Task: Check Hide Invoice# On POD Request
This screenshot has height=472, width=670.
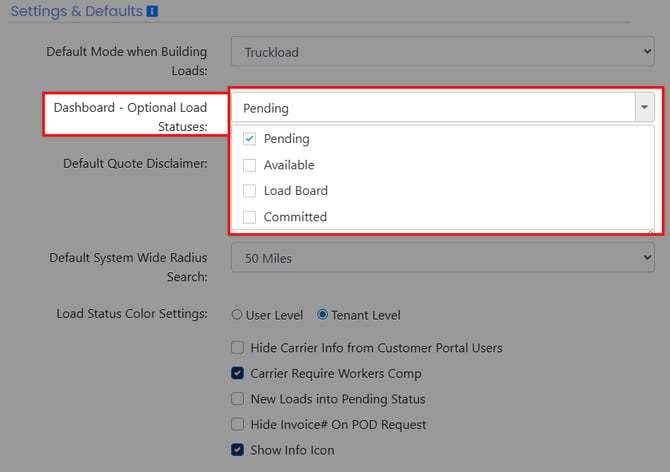Action: [238, 424]
